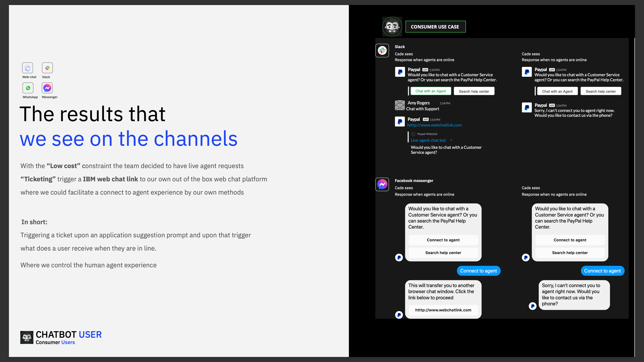Select the WhatsApp channel icon
Image resolution: width=644 pixels, height=362 pixels.
coord(28,88)
